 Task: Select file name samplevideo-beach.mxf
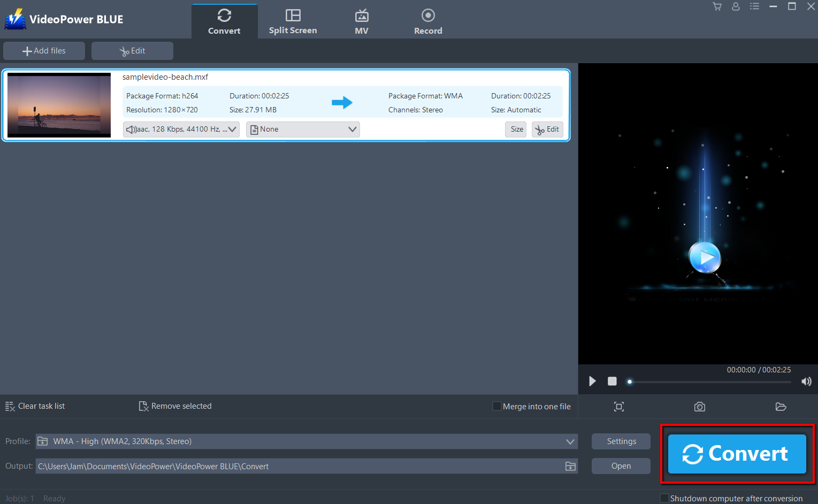tap(165, 77)
